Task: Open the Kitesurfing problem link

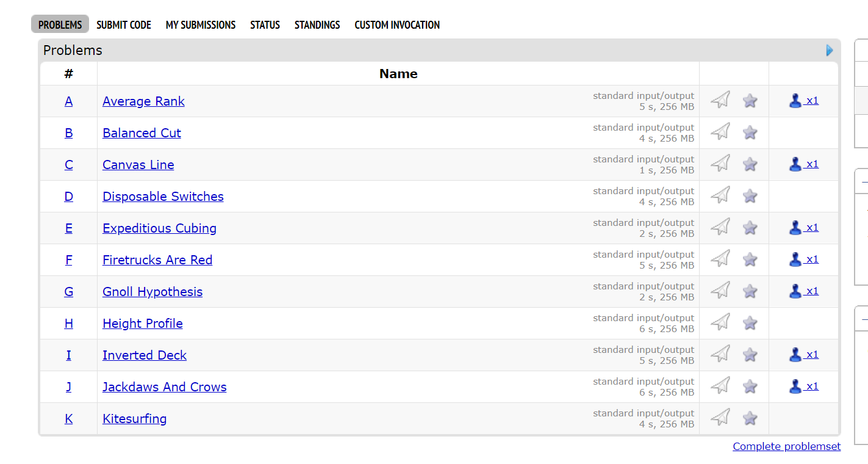Action: (134, 419)
